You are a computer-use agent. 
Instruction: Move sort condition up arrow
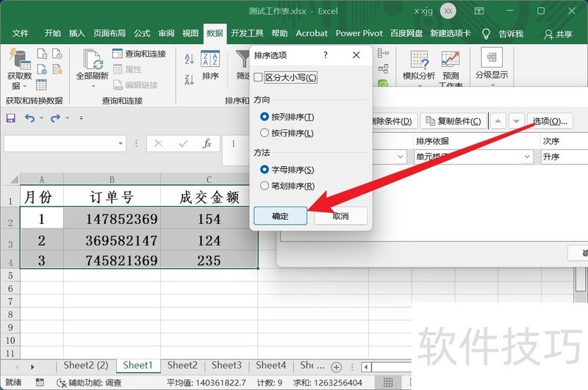498,121
